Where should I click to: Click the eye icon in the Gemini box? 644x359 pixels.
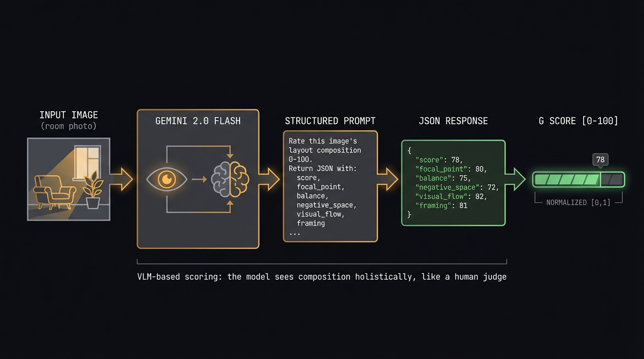click(x=167, y=179)
